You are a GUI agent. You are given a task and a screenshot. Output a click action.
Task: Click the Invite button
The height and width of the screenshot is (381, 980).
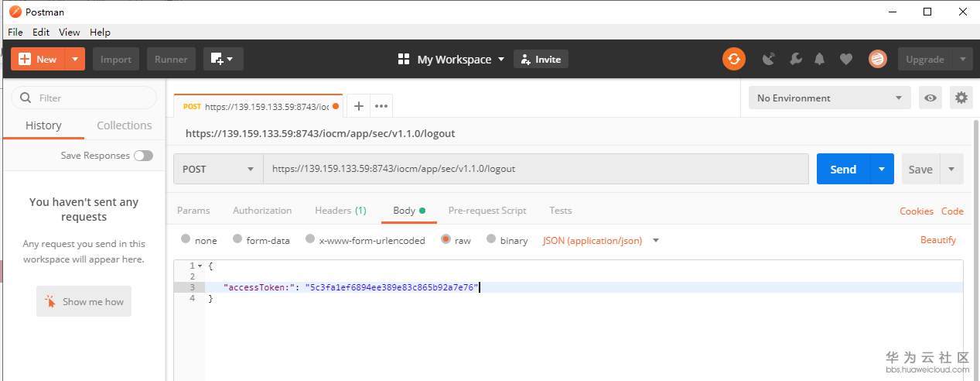[541, 60]
